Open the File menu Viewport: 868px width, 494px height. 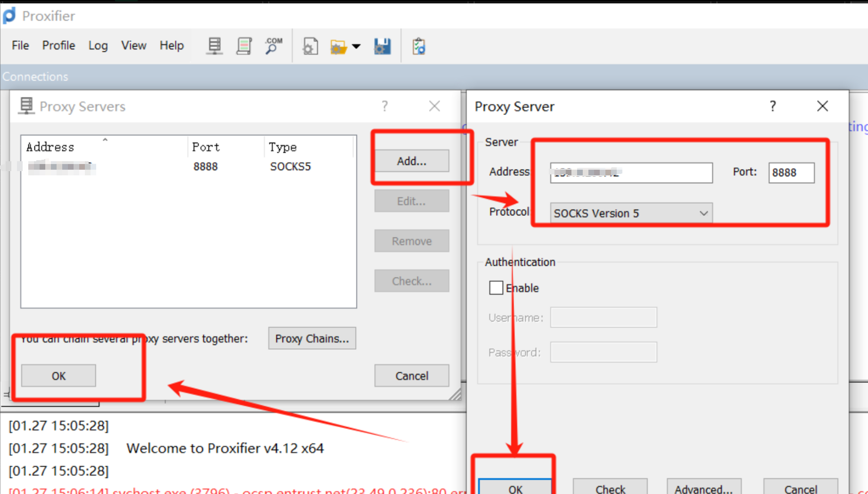[x=20, y=45]
